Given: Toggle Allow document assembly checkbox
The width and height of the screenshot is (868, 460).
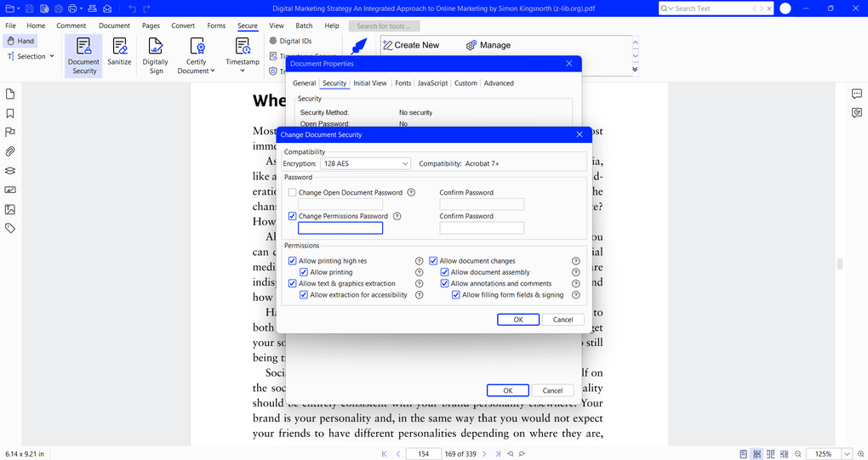Looking at the screenshot, I should [444, 272].
